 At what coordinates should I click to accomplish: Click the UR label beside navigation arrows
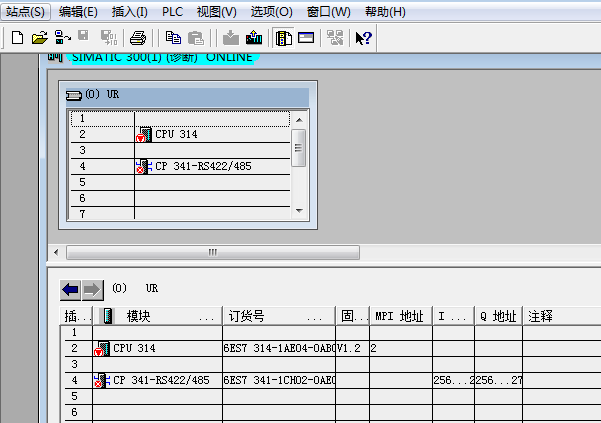(x=152, y=288)
